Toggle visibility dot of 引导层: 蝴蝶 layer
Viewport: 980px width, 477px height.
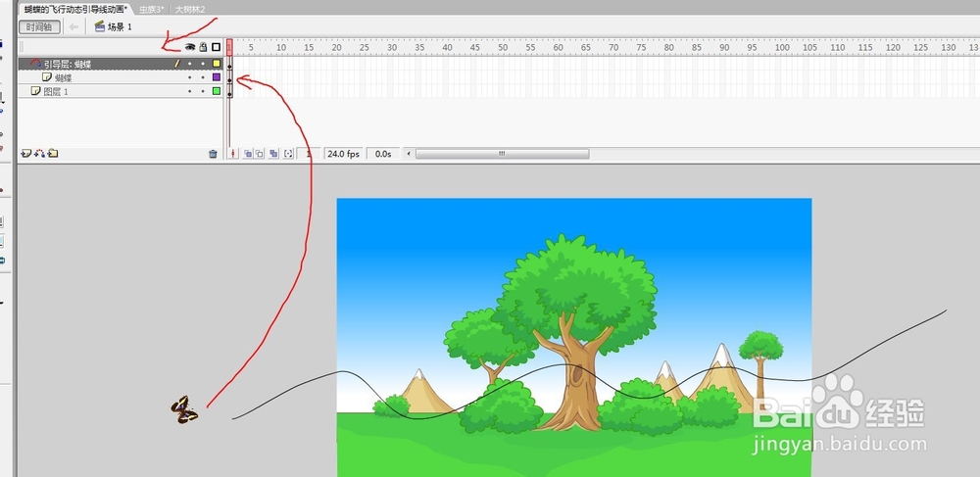[190, 64]
